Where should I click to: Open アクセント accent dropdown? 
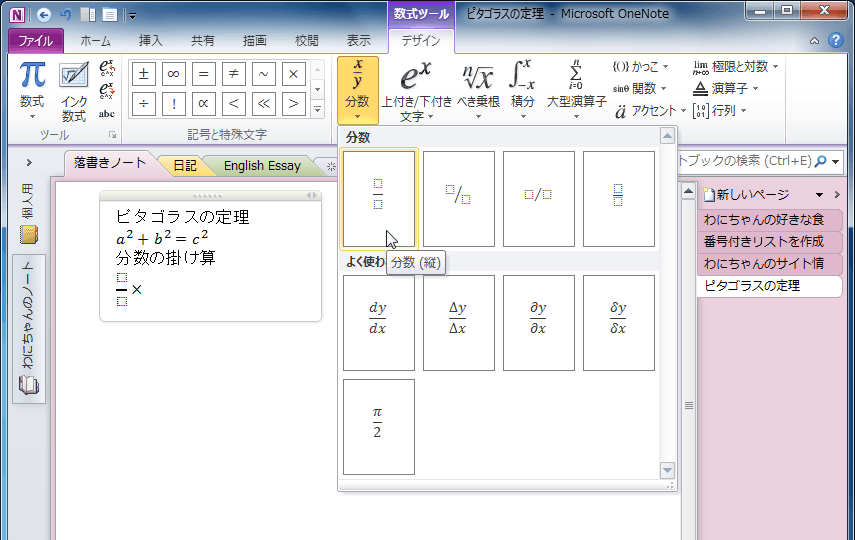point(649,111)
